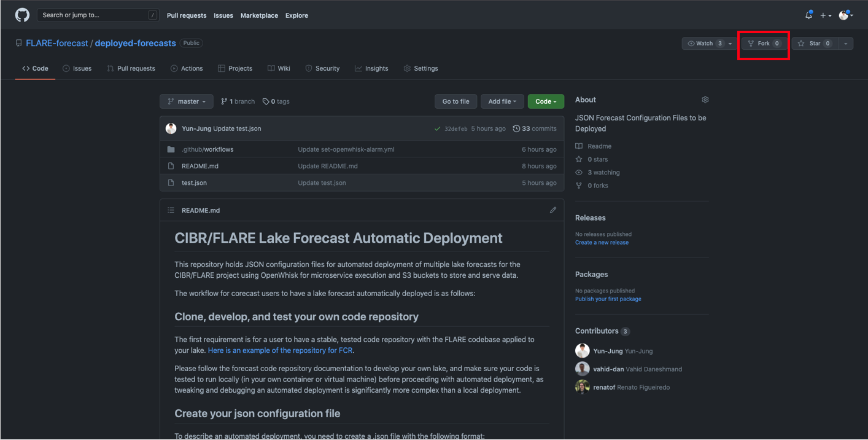Toggle the README outline list icon
This screenshot has width=868, height=440.
click(x=171, y=210)
